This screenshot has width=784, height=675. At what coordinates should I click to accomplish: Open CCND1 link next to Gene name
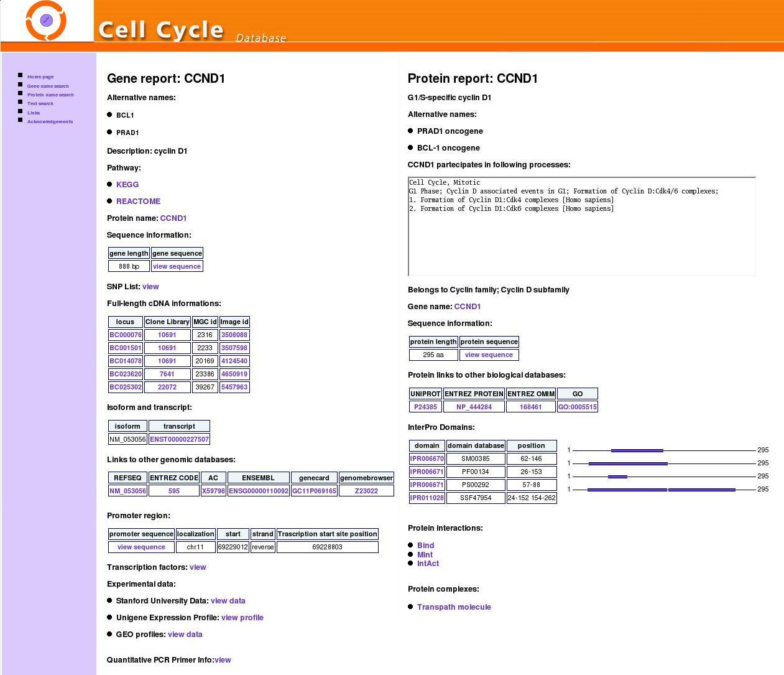(x=468, y=307)
